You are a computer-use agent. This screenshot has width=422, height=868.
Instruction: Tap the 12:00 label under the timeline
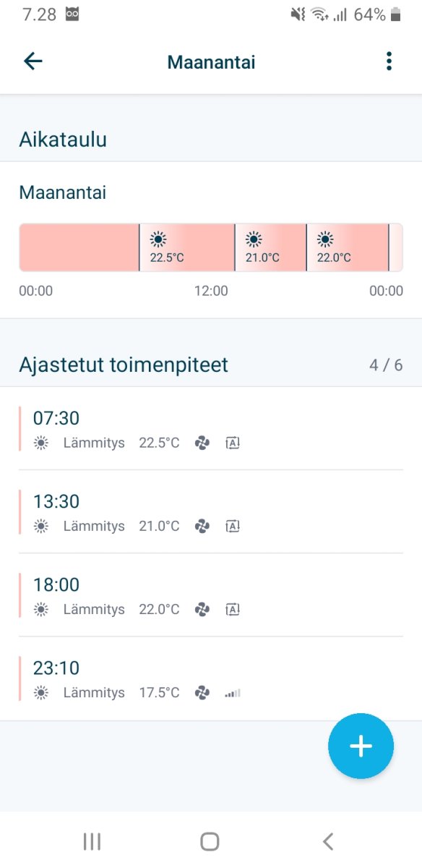coord(211,291)
